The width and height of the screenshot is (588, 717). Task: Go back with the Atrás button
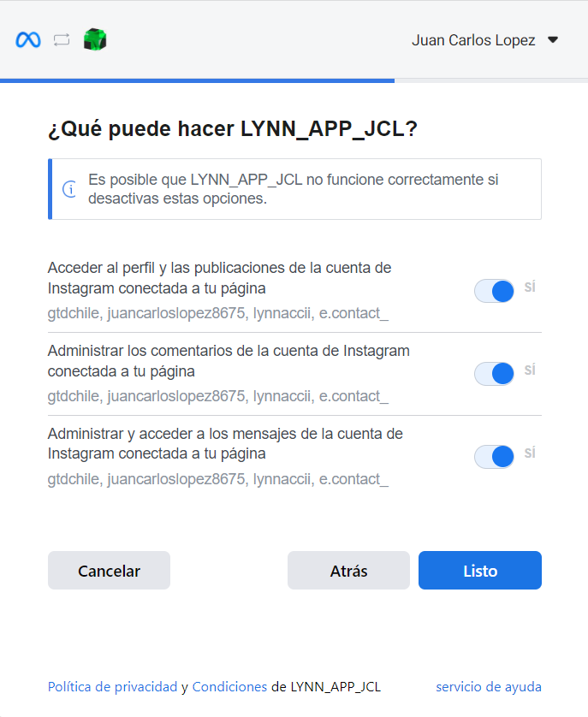coord(348,571)
